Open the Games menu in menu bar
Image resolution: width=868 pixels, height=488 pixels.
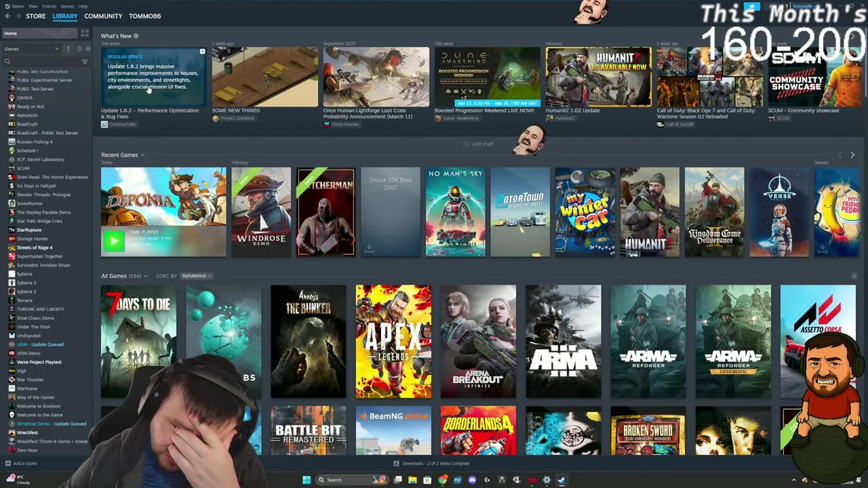coord(67,6)
